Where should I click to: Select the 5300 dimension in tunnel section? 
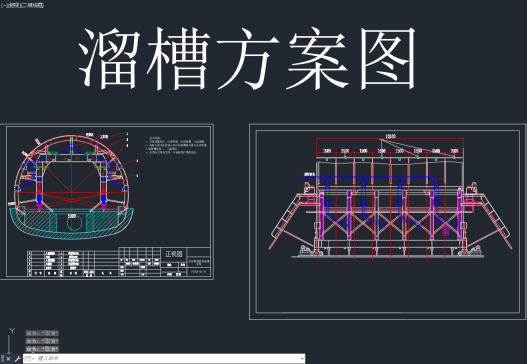[x=72, y=216]
